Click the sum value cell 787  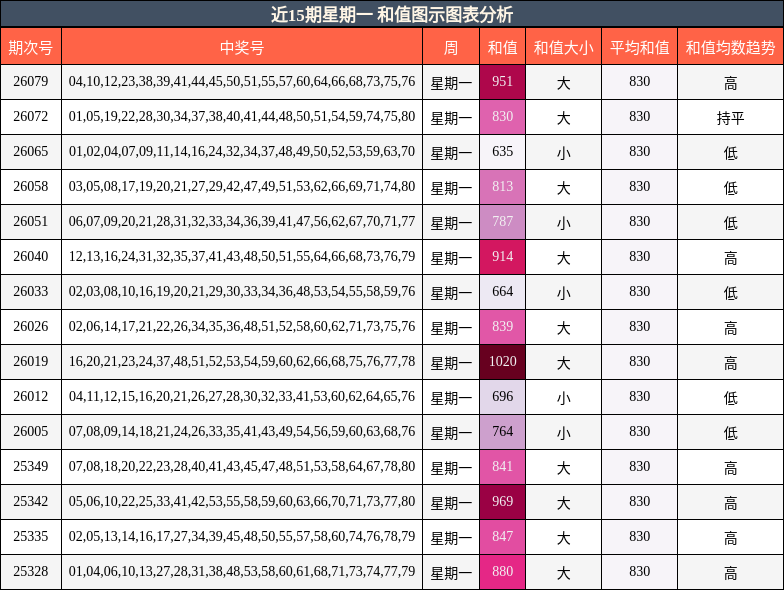click(502, 222)
